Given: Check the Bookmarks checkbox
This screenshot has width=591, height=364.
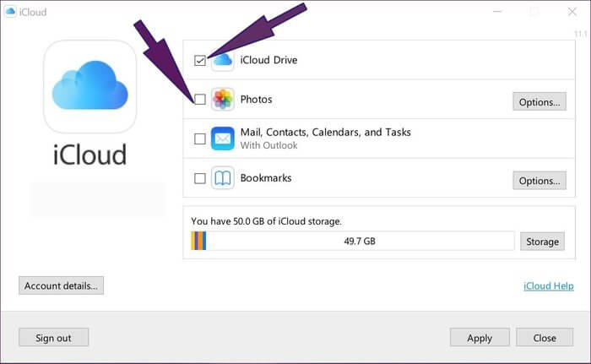Looking at the screenshot, I should tap(200, 178).
